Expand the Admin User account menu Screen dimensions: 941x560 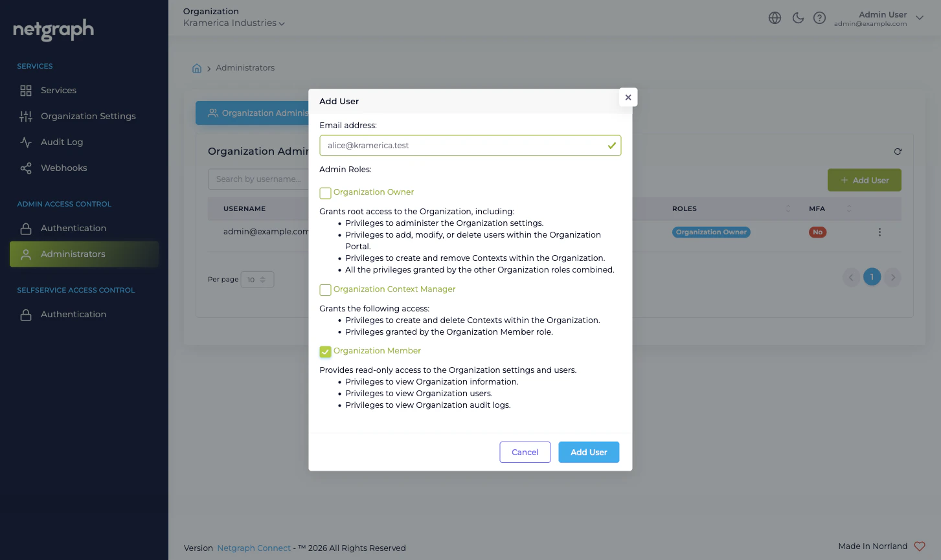[920, 18]
